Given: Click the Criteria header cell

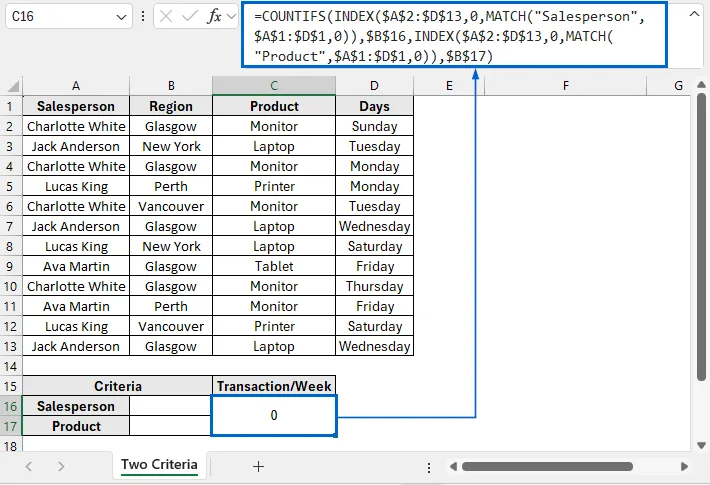Looking at the screenshot, I should click(118, 386).
